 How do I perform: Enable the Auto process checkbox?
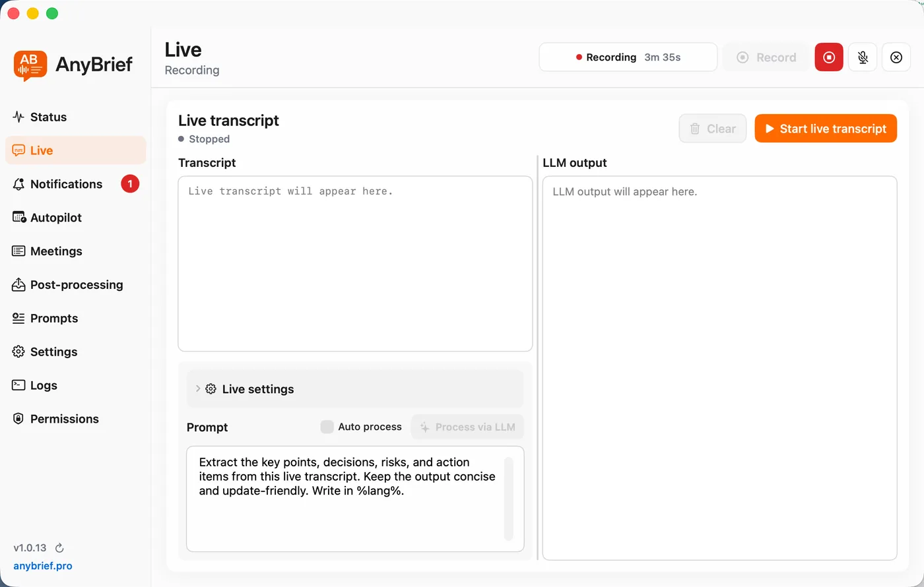[x=327, y=427]
